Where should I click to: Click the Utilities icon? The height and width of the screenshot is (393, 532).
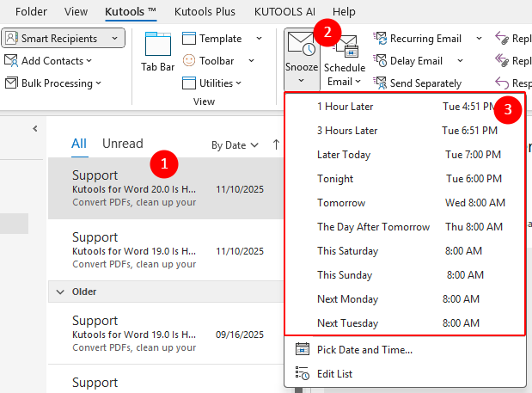coord(188,83)
